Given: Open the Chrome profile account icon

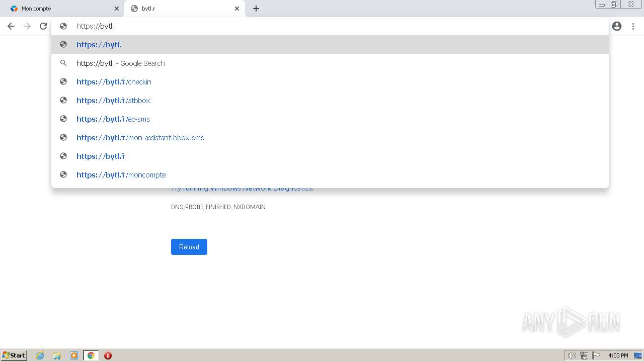Looking at the screenshot, I should click(617, 26).
